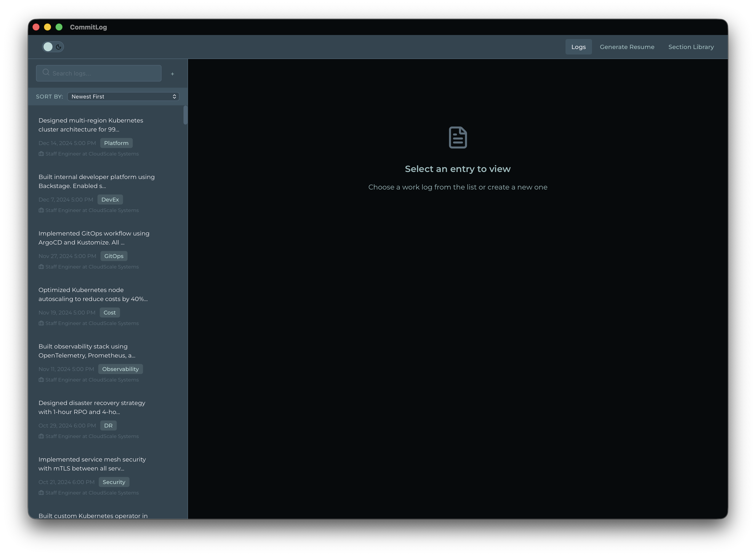Click the moon side of the appearance switch
The height and width of the screenshot is (556, 756).
tap(59, 47)
